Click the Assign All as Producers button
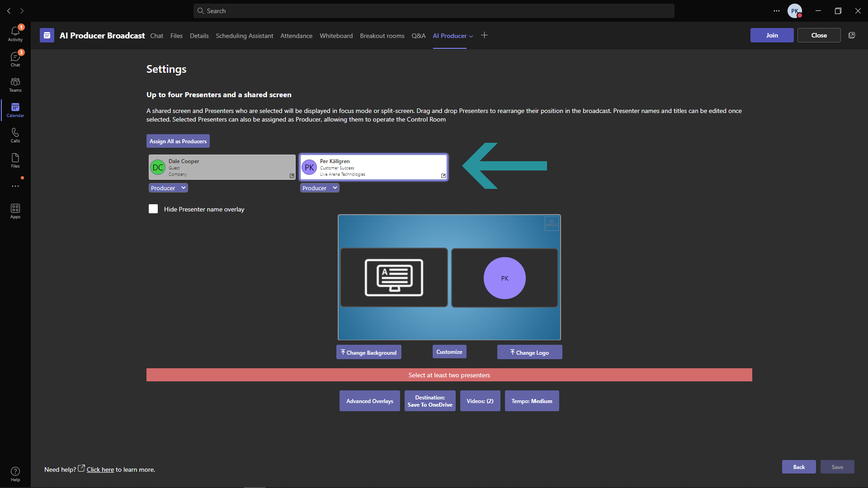 (178, 141)
